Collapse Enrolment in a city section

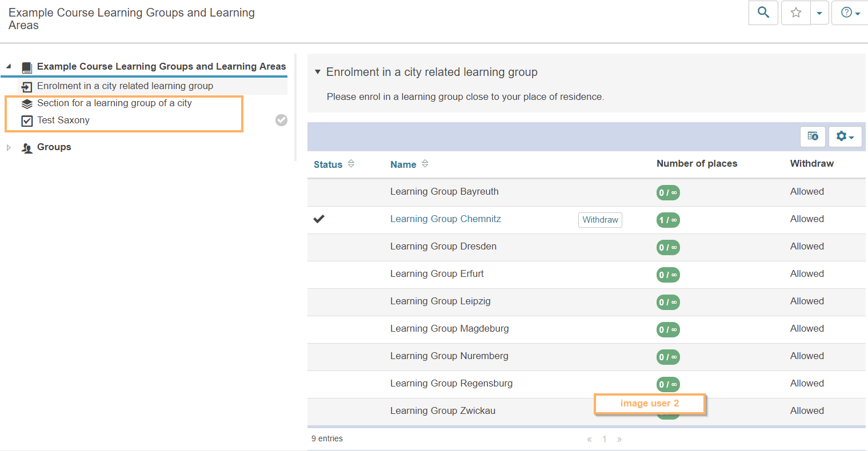click(x=318, y=72)
